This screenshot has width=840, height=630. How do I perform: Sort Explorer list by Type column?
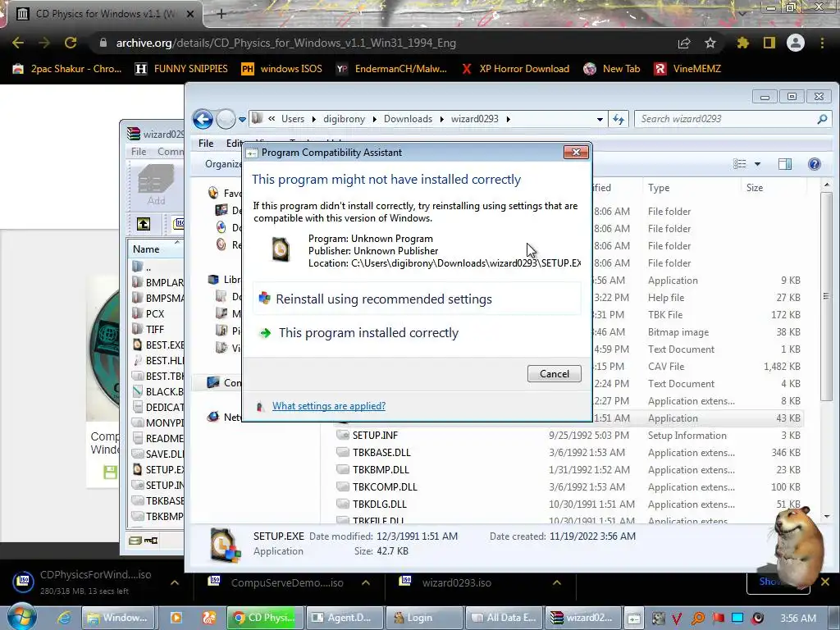point(659,188)
